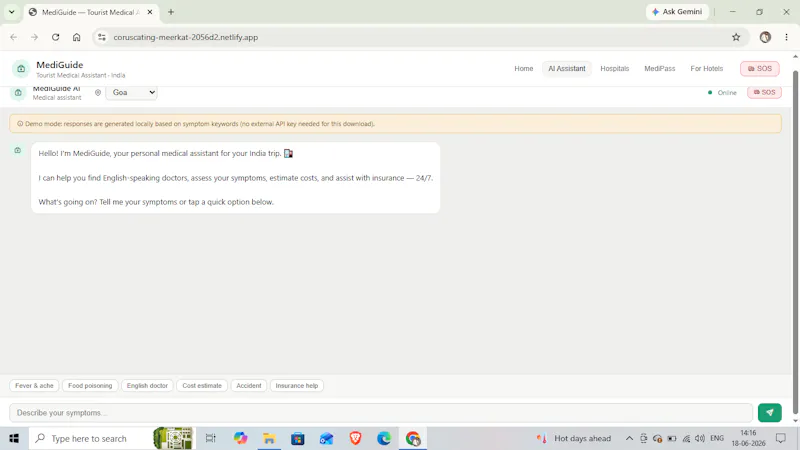Click the SOS button beside Online status

point(764,92)
